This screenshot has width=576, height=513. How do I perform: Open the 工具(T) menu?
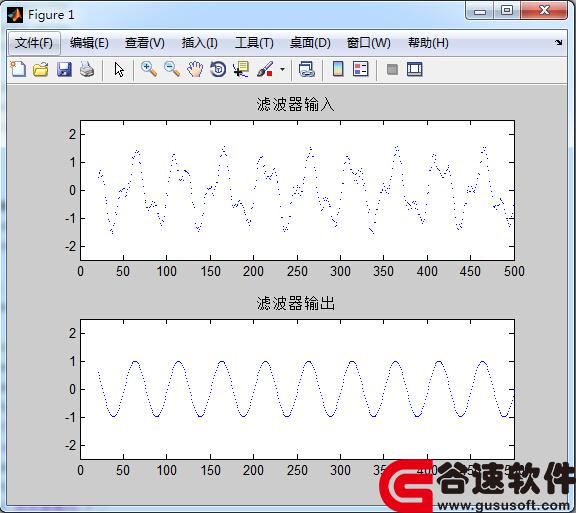point(254,43)
